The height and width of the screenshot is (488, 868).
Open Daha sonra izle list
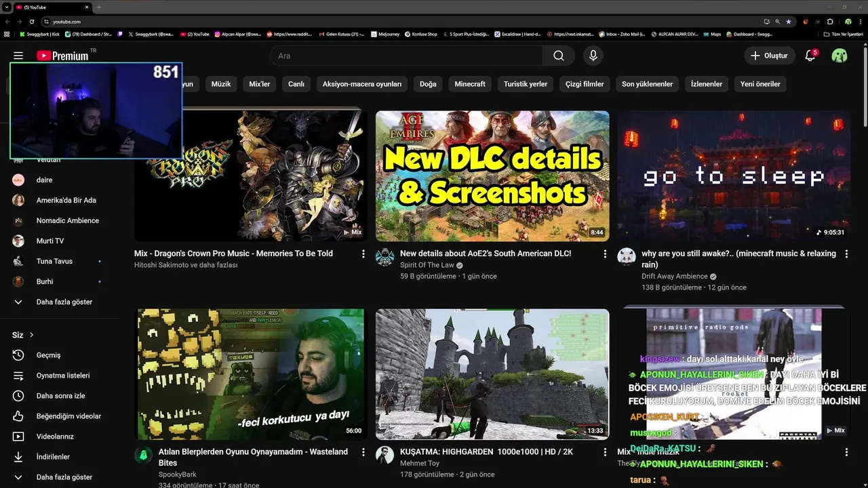click(60, 396)
